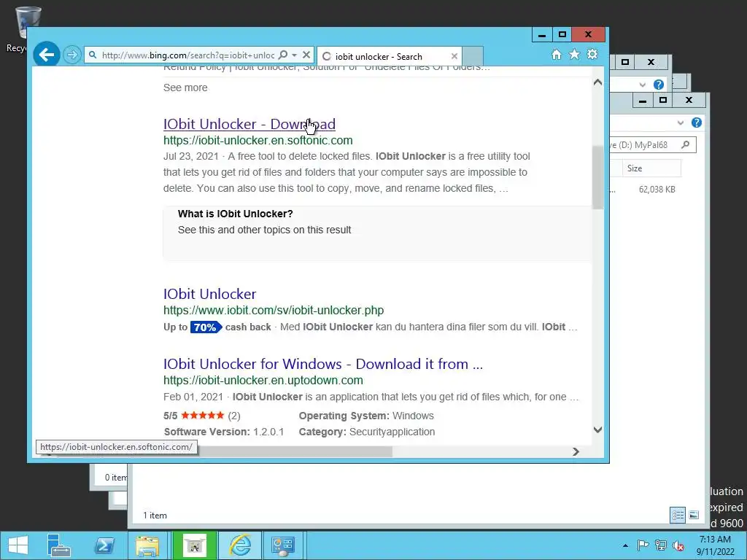
Task: Click inside the bing.com address field
Action: tap(188, 55)
